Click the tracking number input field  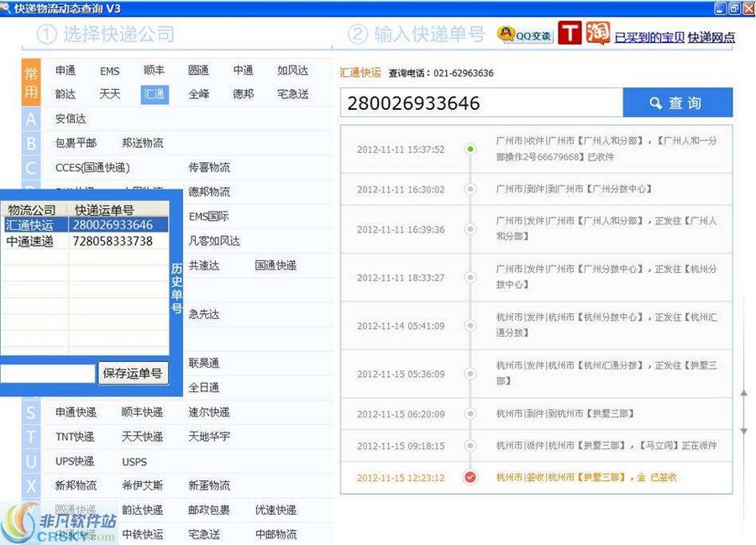point(481,102)
